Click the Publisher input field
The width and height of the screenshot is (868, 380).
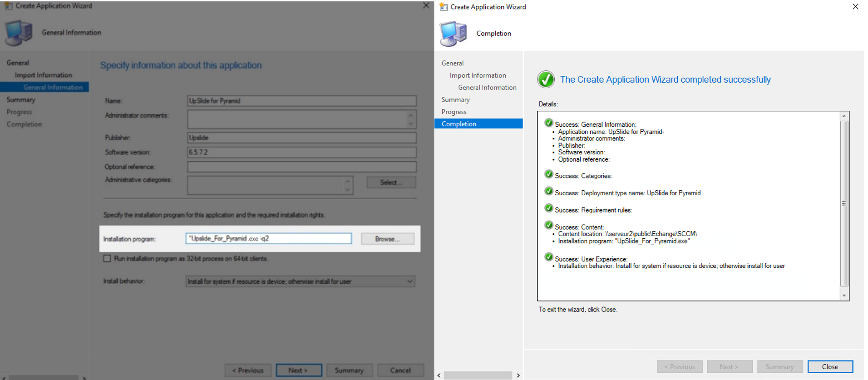(x=302, y=138)
